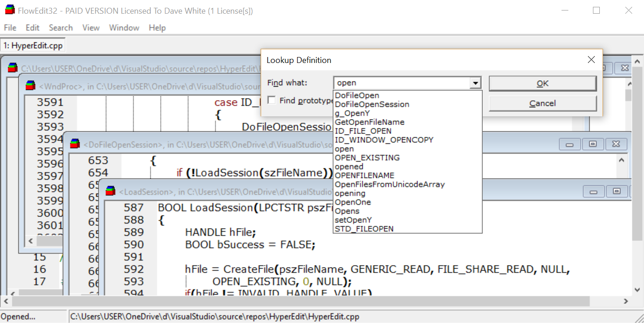Viewport: 644px width, 323px height.
Task: Click the bottom horizontal scrollbar right arrow
Action: tap(626, 301)
